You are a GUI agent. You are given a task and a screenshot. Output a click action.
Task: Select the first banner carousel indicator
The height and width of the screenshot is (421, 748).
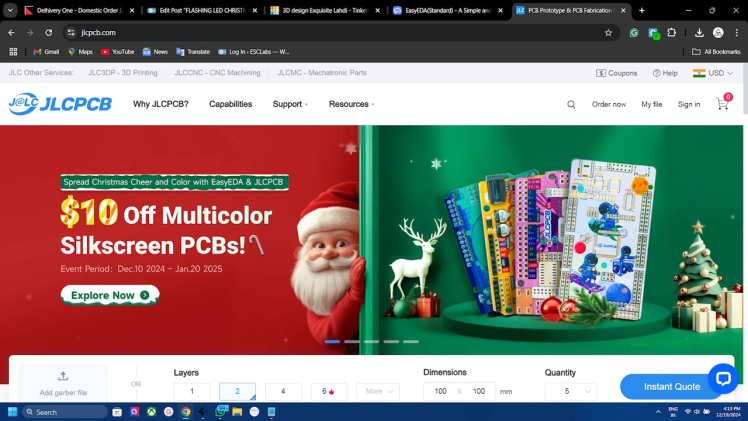point(332,341)
